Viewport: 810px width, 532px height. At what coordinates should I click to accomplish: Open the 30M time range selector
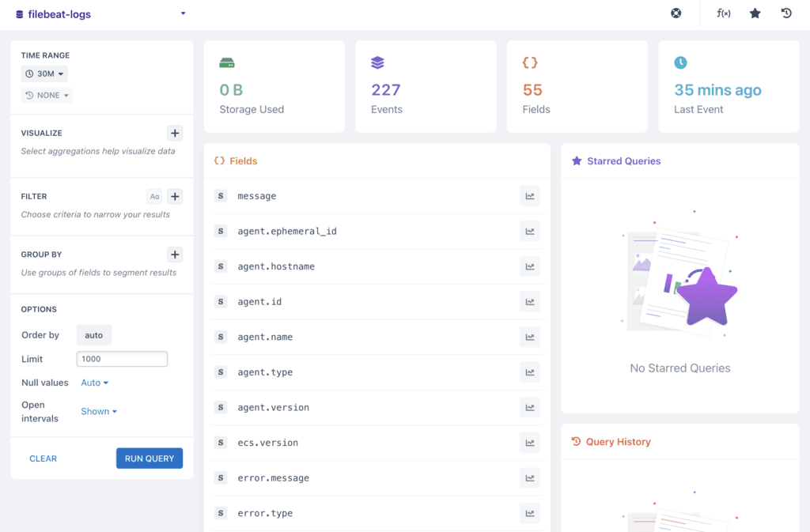click(44, 73)
